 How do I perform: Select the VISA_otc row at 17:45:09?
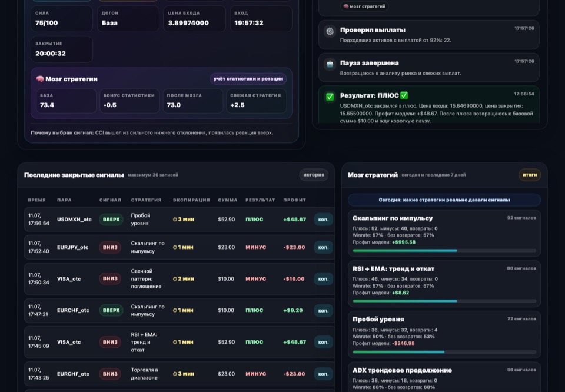pos(179,342)
